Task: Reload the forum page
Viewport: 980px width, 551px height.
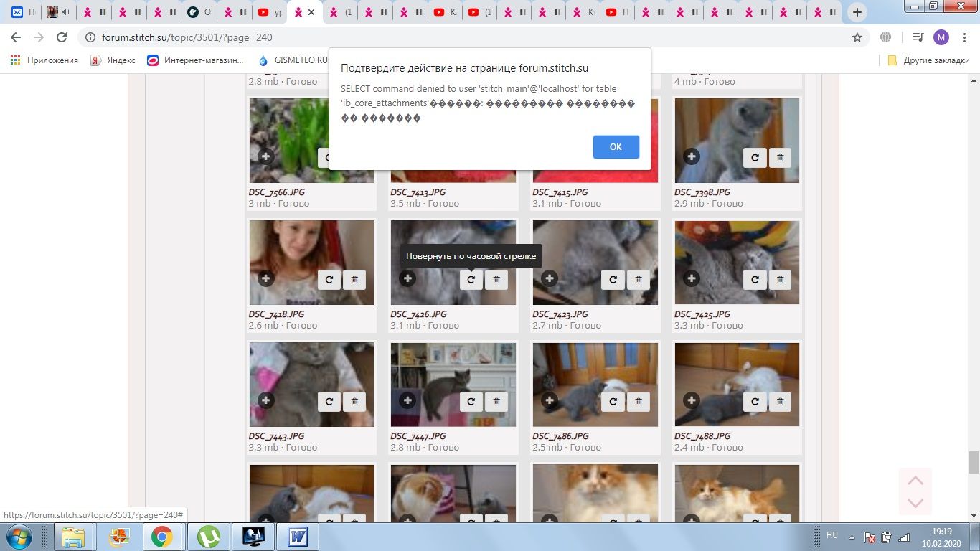Action: tap(62, 37)
